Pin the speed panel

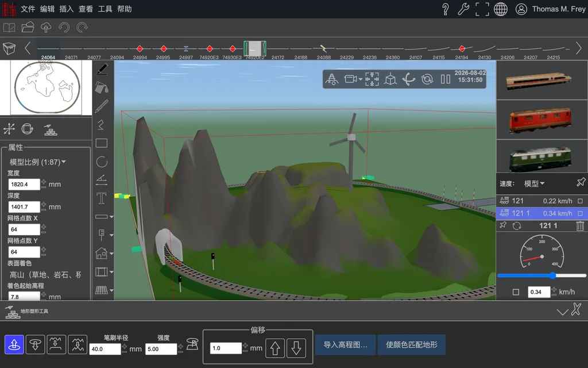pos(581,182)
